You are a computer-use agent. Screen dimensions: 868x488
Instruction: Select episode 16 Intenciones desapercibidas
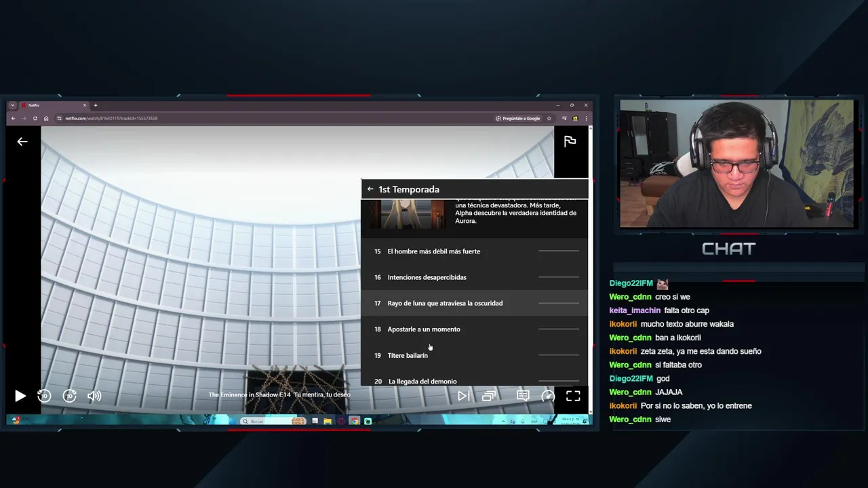tap(475, 277)
